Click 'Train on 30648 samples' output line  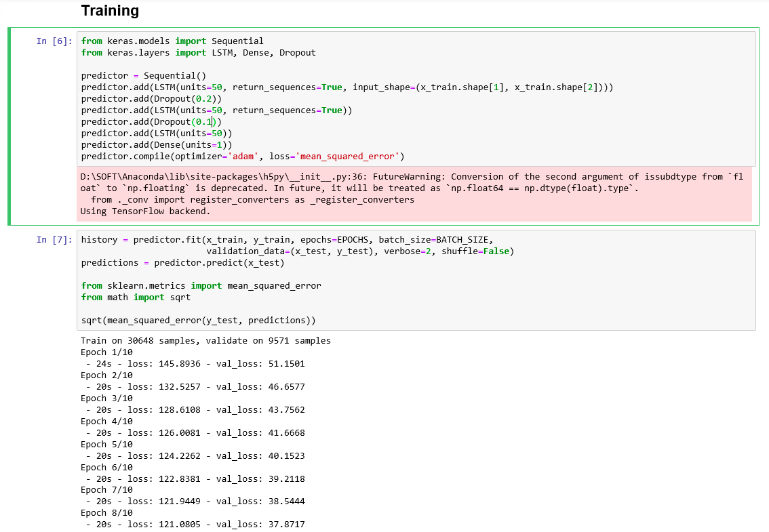205,341
